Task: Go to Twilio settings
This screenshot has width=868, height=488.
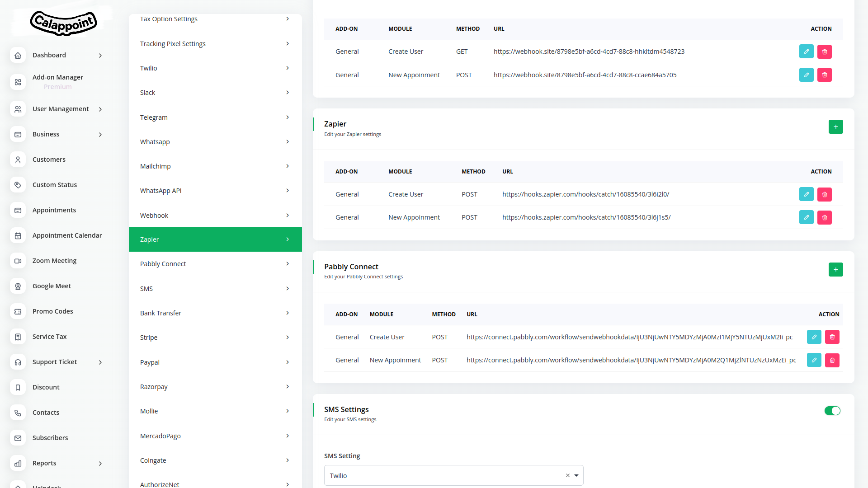Action: (x=215, y=68)
